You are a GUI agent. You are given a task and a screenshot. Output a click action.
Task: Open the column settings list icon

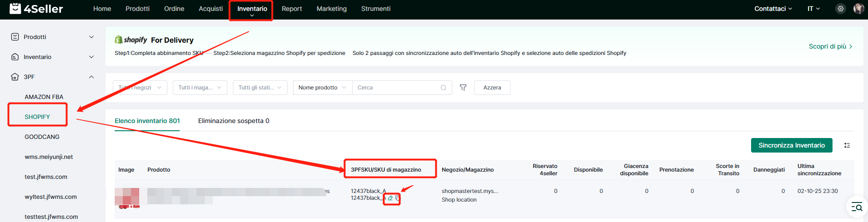point(847,145)
